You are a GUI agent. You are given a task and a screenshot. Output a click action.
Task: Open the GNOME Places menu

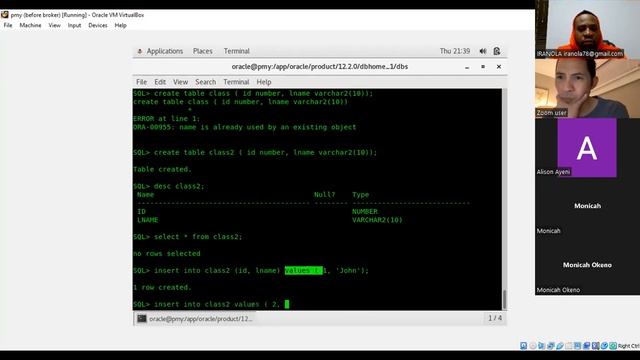202,51
